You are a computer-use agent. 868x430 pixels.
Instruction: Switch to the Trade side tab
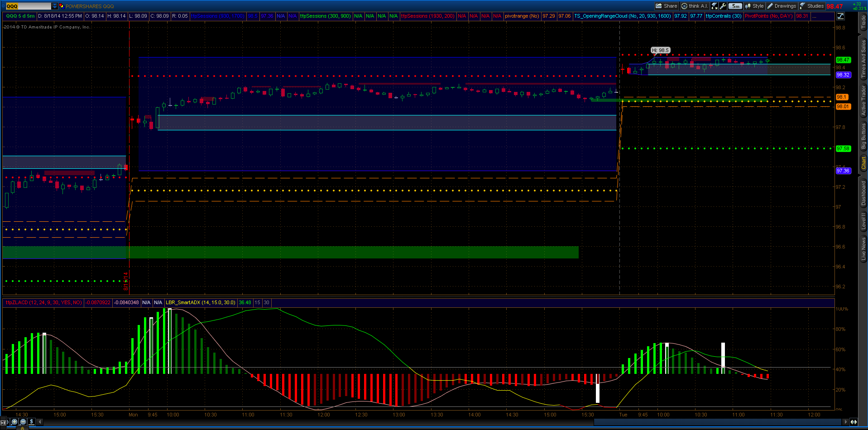click(863, 22)
